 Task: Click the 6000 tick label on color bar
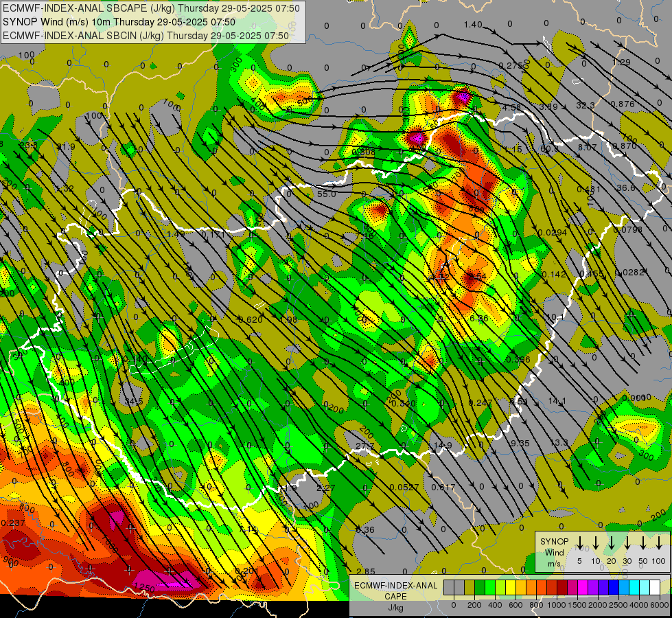[659, 605]
